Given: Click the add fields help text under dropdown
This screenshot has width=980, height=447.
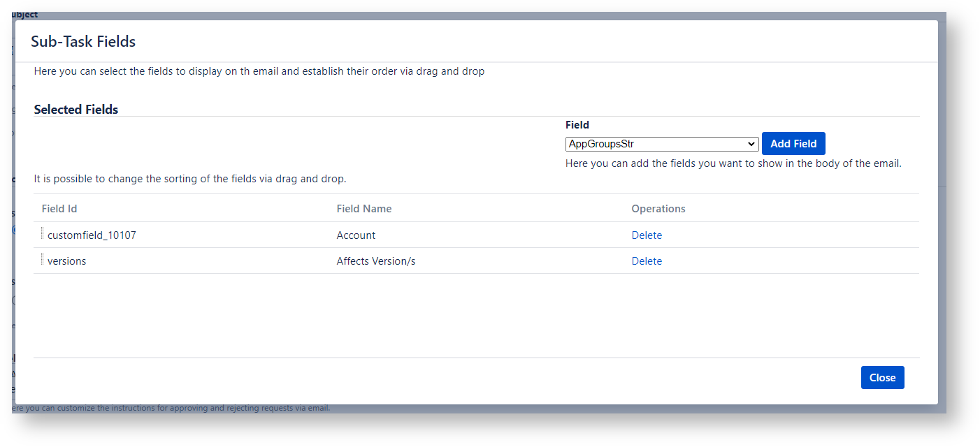Looking at the screenshot, I should tap(733, 163).
